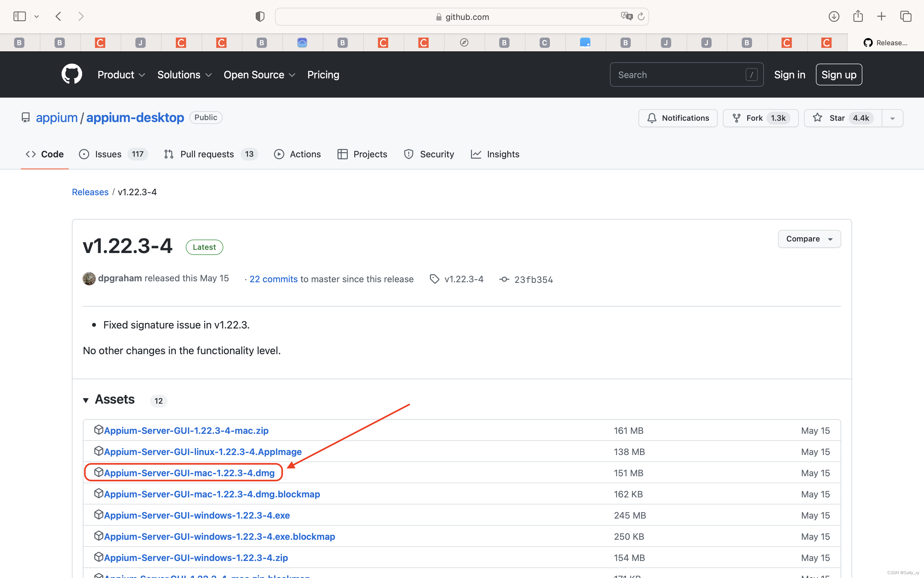Open the Issues tab
The width and height of the screenshot is (924, 578).
click(113, 154)
